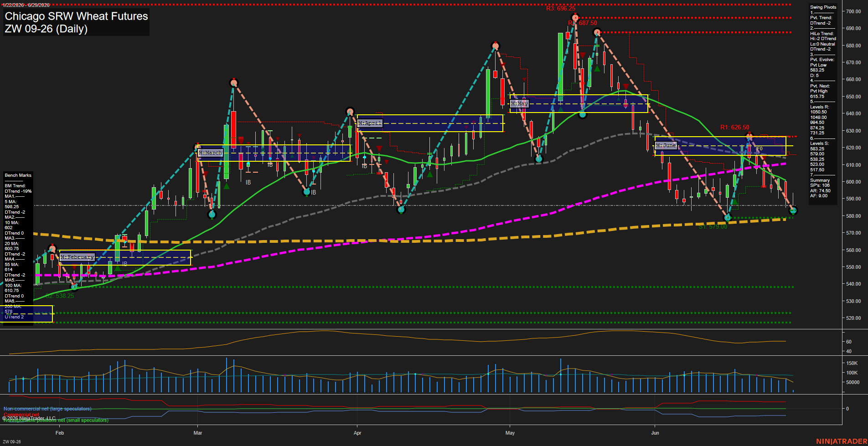
Task: Click the pivot high circle on the 687.50 line
Action: [x=597, y=32]
